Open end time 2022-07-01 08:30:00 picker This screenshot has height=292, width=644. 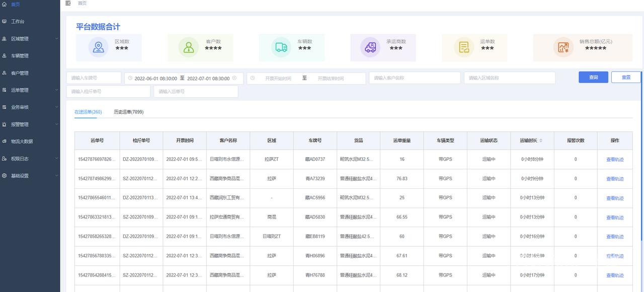click(x=208, y=79)
